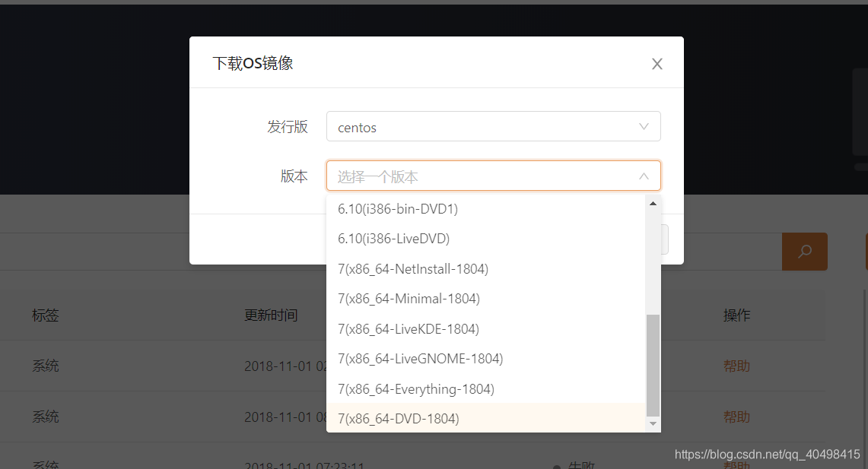Close the 下载OS镜像 dialog
This screenshot has height=469, width=868.
pos(657,64)
